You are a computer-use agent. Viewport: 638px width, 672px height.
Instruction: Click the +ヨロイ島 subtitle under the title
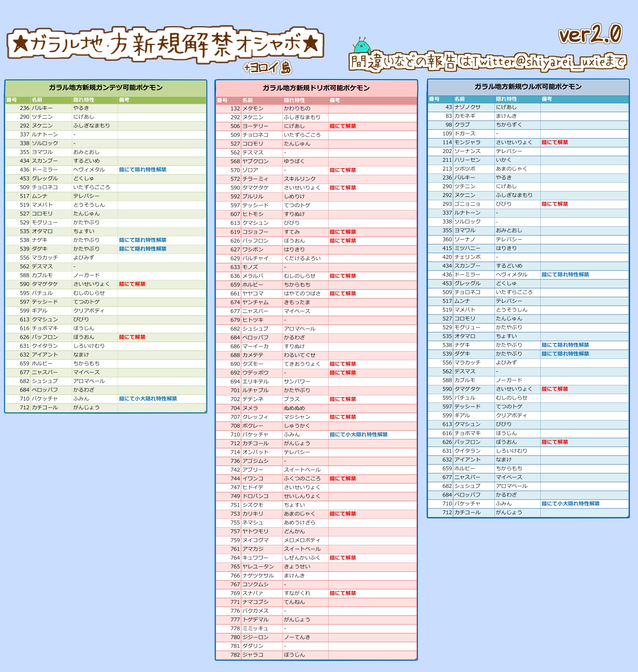tap(268, 68)
